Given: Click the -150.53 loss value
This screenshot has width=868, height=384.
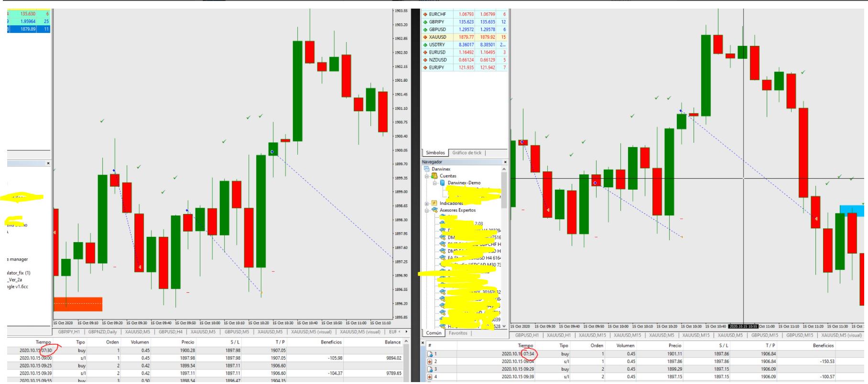Looking at the screenshot, I should (x=826, y=362).
